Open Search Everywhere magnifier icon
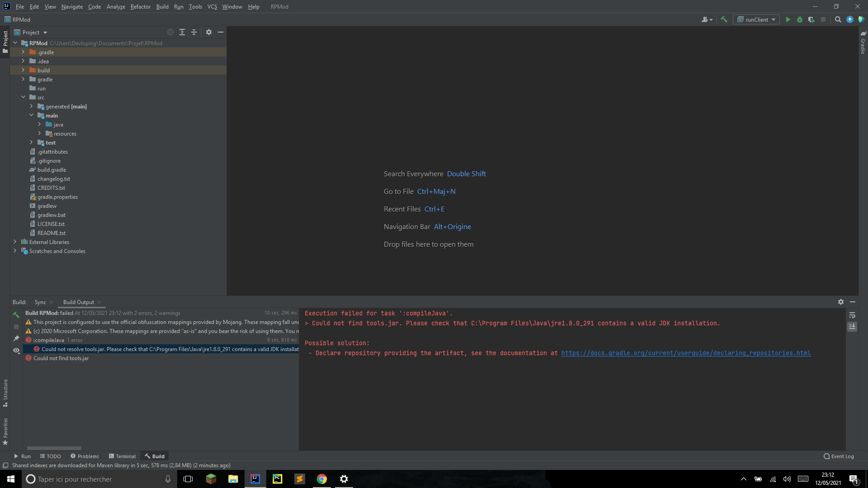Viewport: 868px width, 488px height. tap(838, 19)
